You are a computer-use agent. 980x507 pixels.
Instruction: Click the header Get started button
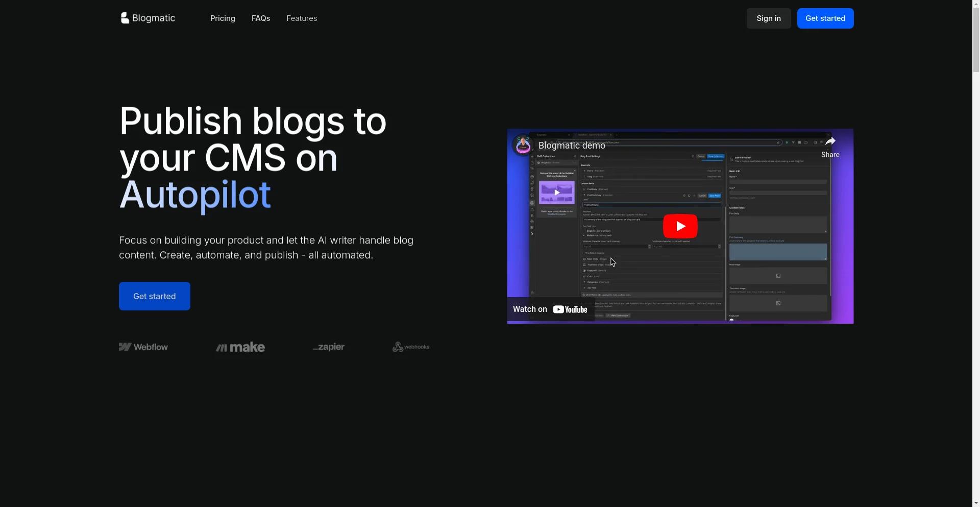(825, 18)
